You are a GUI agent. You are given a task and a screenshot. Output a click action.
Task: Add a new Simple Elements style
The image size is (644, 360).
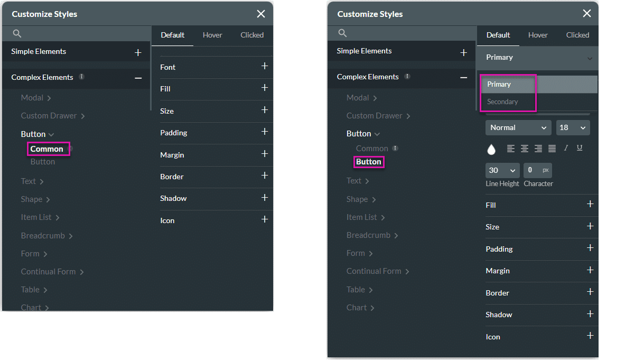pos(463,53)
